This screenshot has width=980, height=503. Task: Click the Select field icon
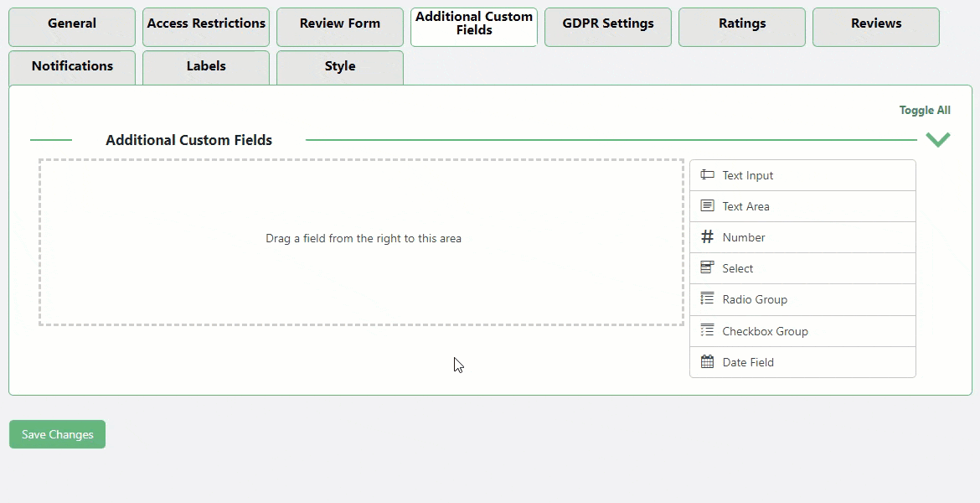707,267
